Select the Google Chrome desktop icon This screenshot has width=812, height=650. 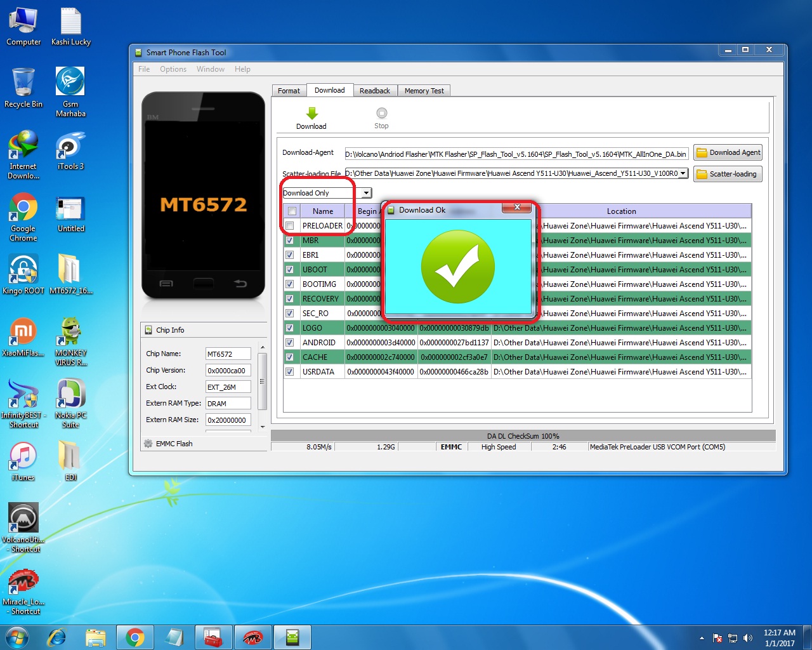(23, 217)
